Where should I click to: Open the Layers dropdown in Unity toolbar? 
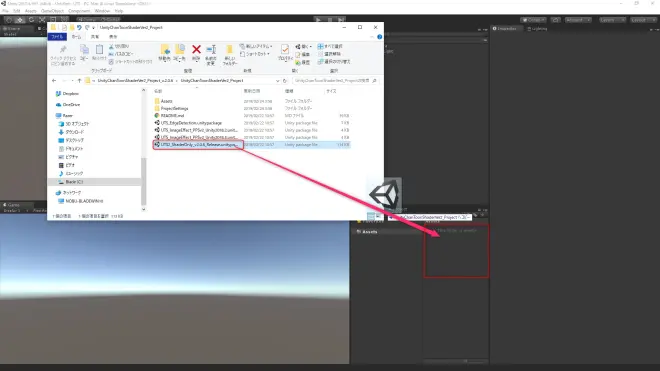(612, 20)
